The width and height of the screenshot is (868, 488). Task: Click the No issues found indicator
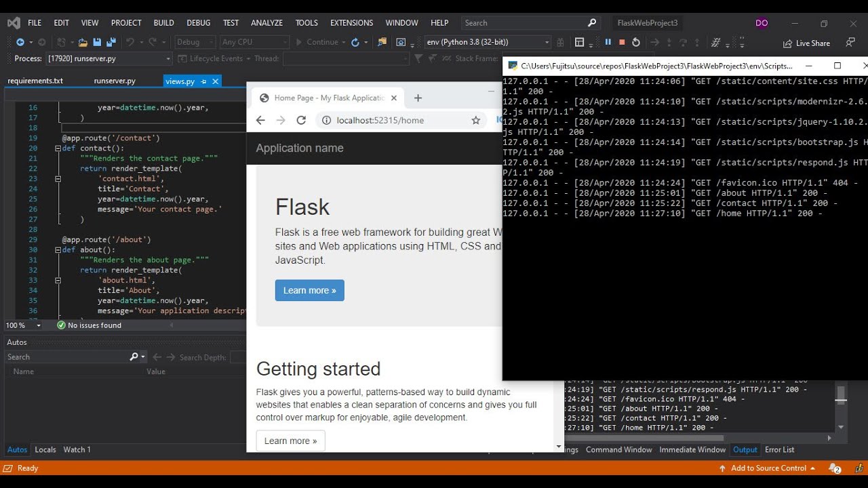click(x=90, y=325)
